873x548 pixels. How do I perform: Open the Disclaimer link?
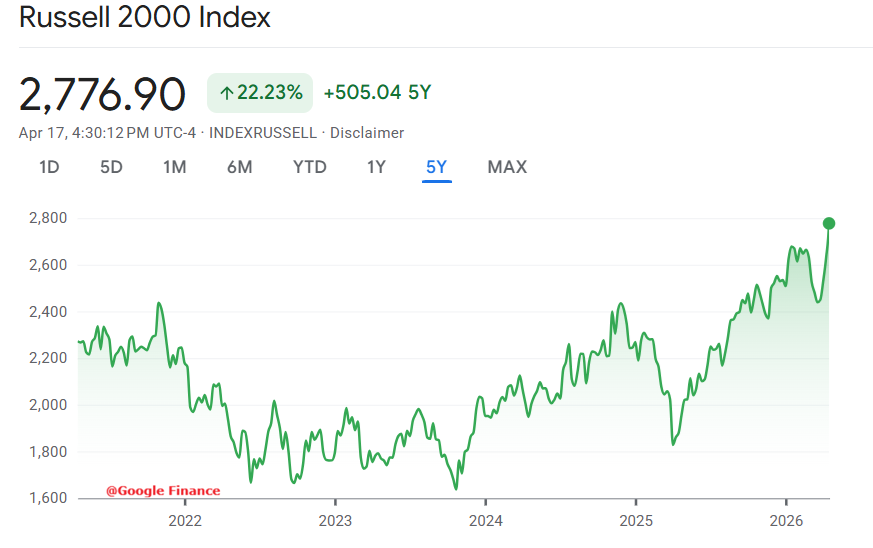[367, 133]
